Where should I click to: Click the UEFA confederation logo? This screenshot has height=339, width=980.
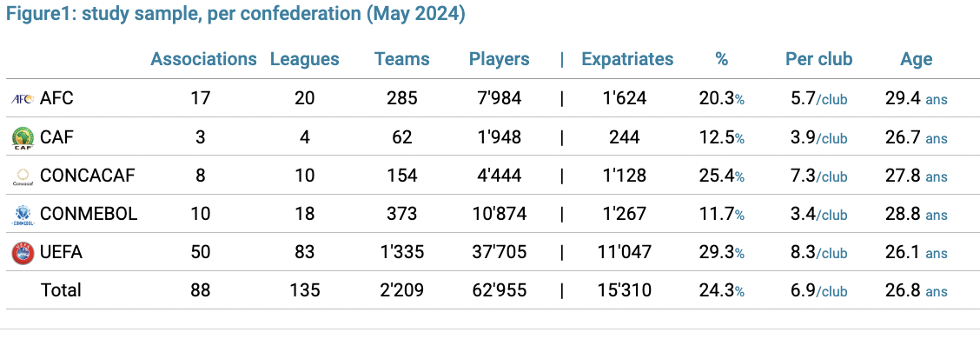click(x=23, y=253)
